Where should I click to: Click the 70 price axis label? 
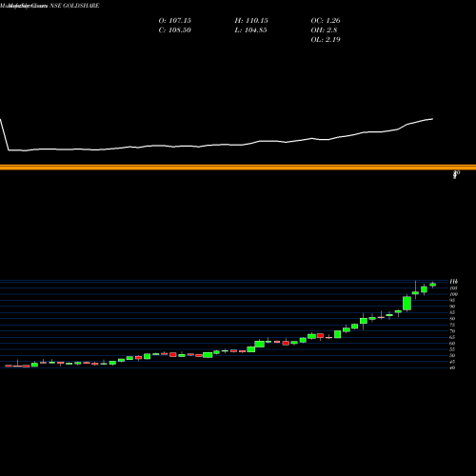(x=452, y=331)
